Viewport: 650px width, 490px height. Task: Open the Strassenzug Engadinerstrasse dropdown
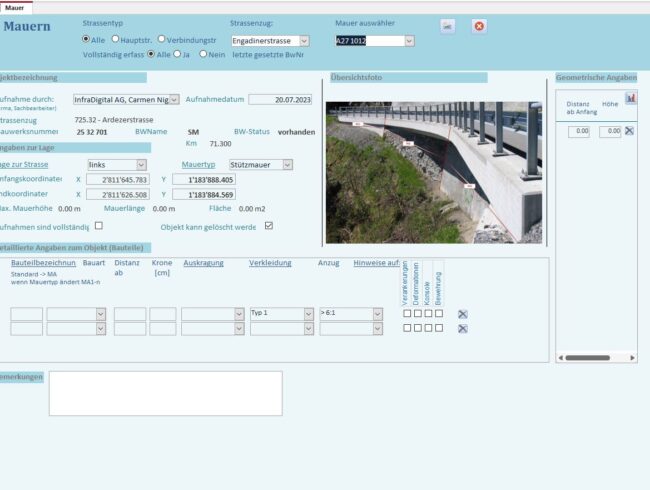click(x=304, y=41)
